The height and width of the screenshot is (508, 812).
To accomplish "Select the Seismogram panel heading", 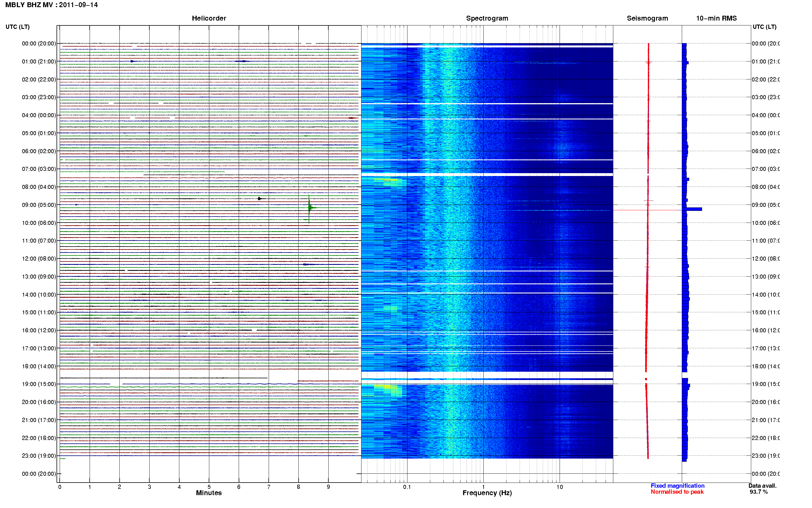I will [647, 19].
